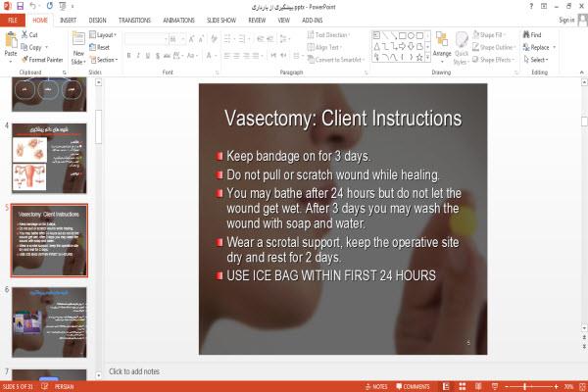This screenshot has width=588, height=392.
Task: Switch to the REVIEW tab
Action: click(x=257, y=21)
